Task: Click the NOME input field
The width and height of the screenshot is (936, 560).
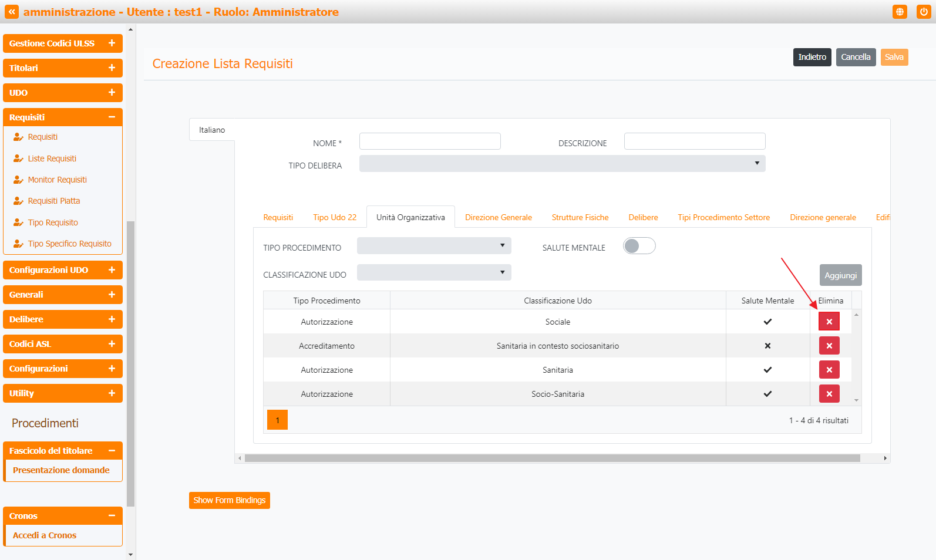Action: coord(430,141)
